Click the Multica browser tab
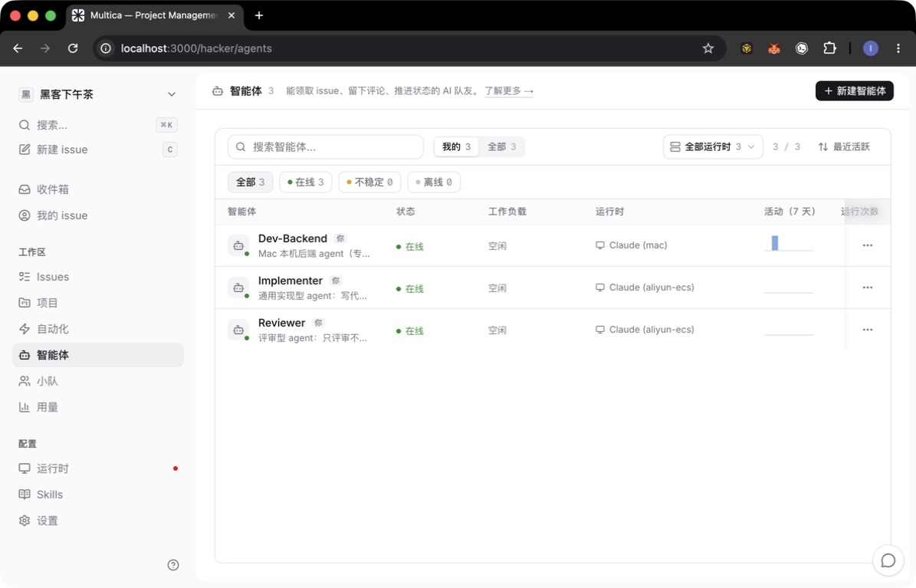Image resolution: width=916 pixels, height=588 pixels. coord(155,15)
